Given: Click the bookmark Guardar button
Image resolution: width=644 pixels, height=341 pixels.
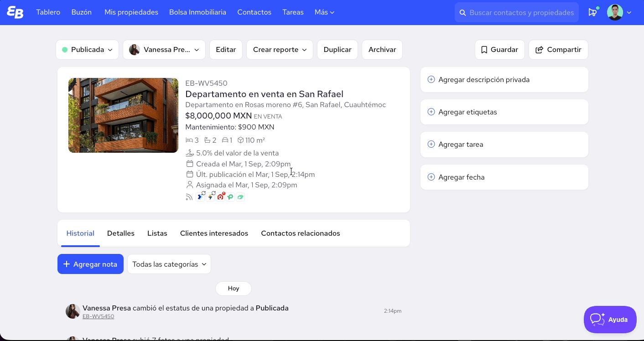Looking at the screenshot, I should pyautogui.click(x=500, y=50).
